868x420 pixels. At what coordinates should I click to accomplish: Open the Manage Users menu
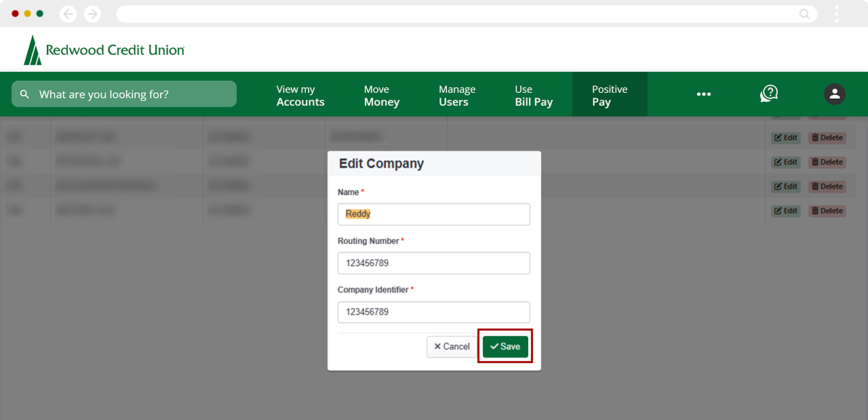tap(457, 96)
